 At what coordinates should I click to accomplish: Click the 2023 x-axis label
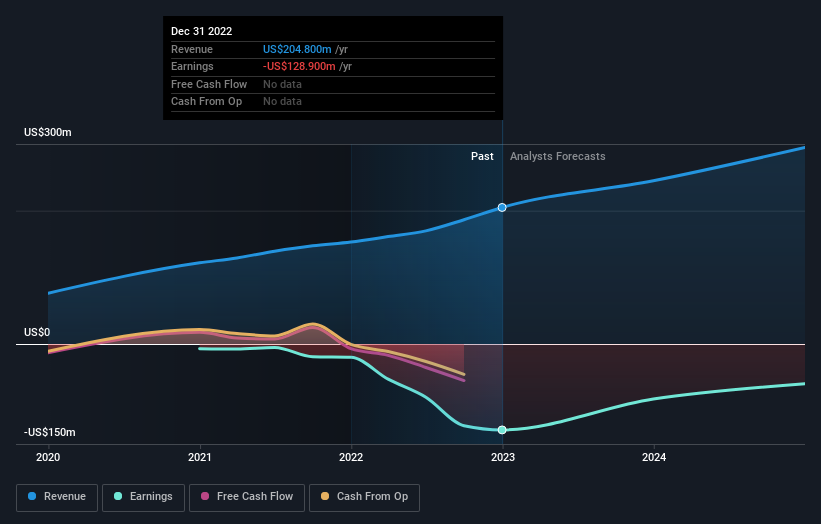pyautogui.click(x=503, y=457)
